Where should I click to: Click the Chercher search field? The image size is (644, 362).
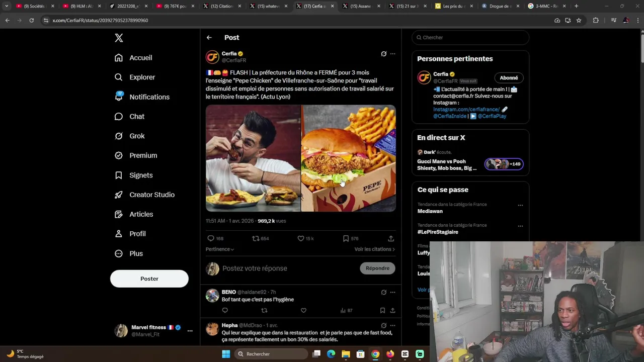coord(470,38)
